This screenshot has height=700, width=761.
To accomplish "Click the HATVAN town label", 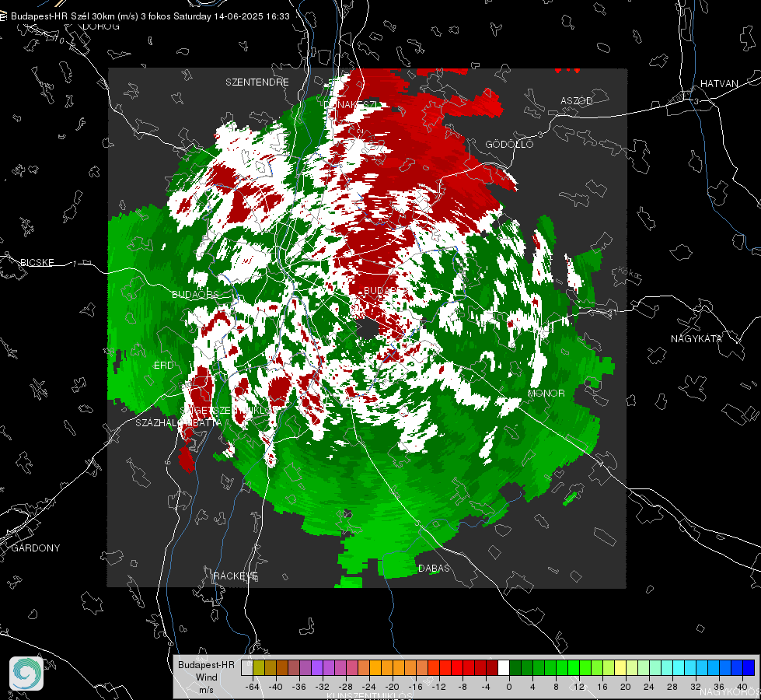I will click(719, 83).
